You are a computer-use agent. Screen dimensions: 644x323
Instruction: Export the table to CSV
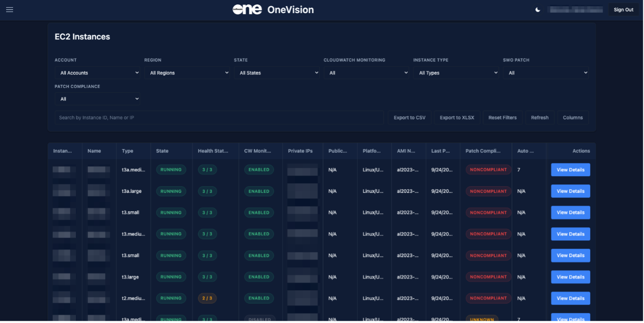click(410, 118)
